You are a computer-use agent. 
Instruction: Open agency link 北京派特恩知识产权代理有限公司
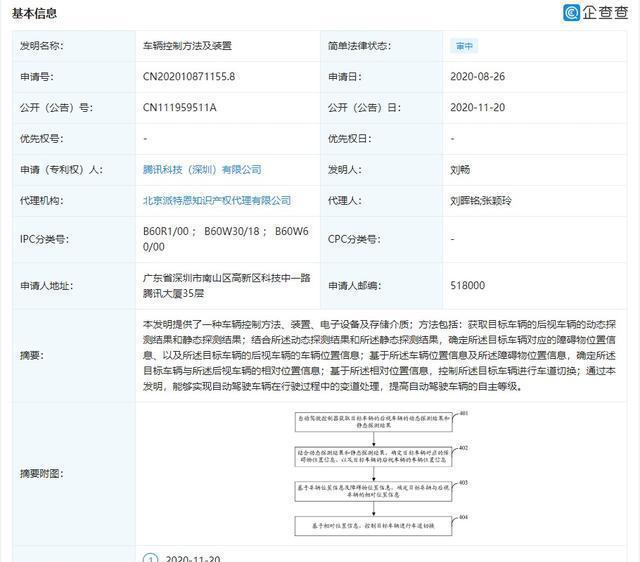tap(217, 200)
